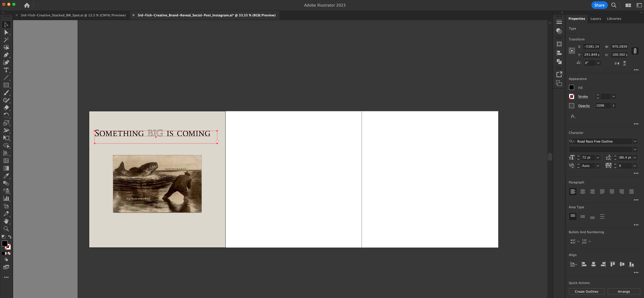Choose the Rectangle tool
Viewport: 644px width, 298px height.
point(6,85)
